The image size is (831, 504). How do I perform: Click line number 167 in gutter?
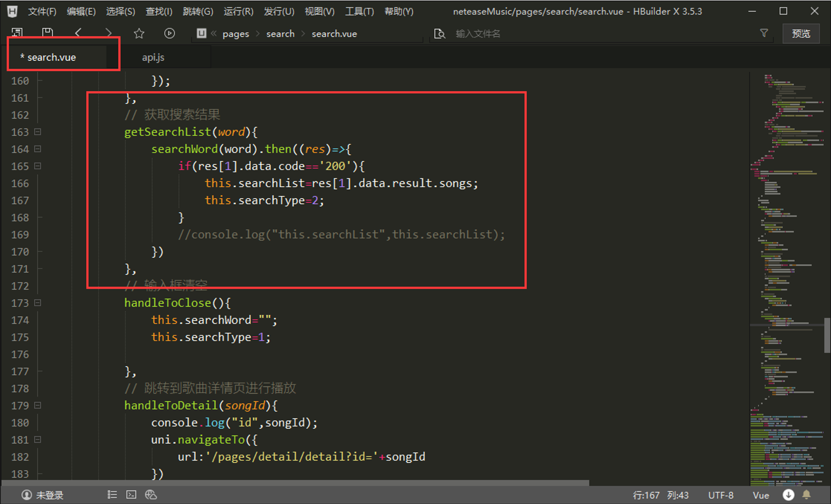[20, 201]
